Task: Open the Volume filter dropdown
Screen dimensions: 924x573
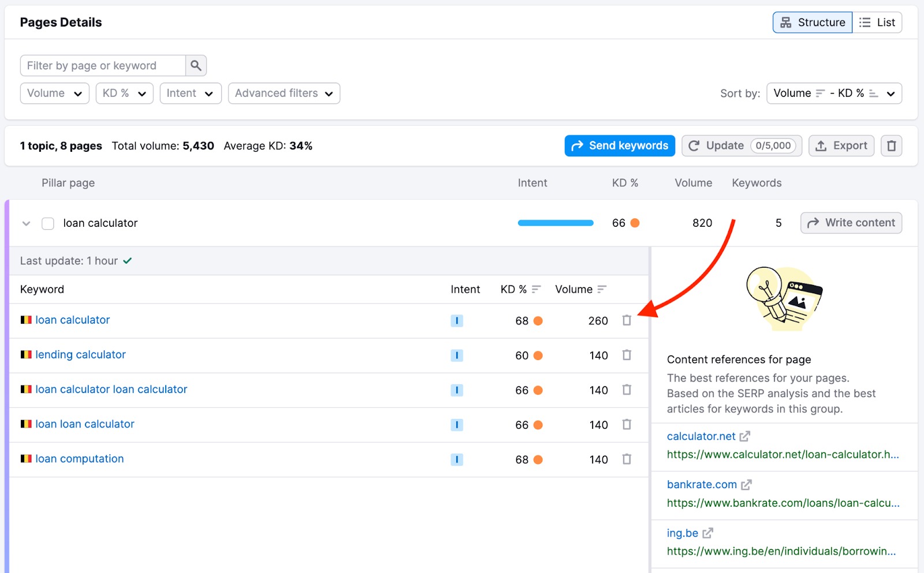Action: 55,93
